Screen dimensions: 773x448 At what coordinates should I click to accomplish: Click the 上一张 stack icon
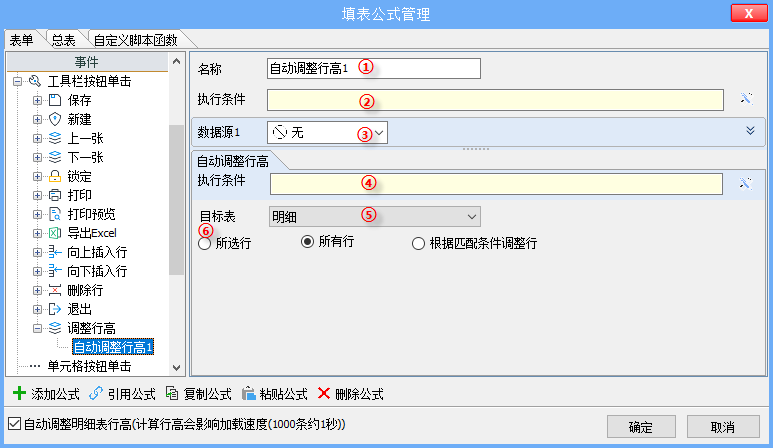click(x=55, y=138)
